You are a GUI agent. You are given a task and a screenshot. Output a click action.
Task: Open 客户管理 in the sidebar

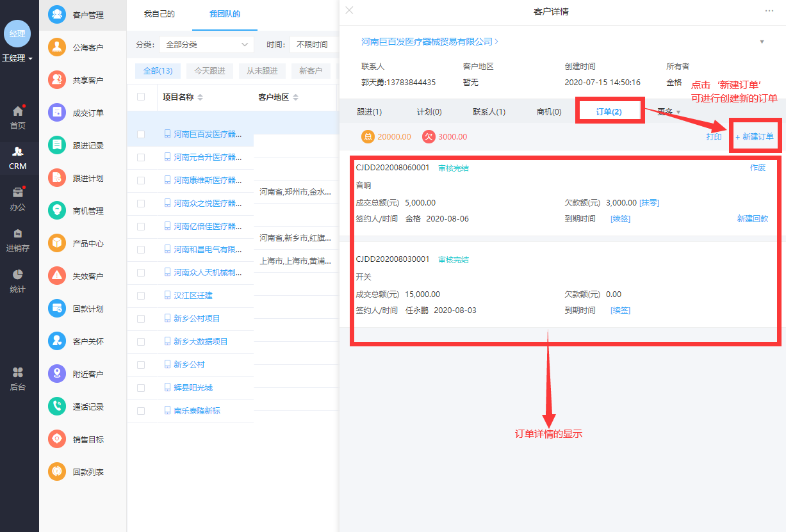click(82, 15)
